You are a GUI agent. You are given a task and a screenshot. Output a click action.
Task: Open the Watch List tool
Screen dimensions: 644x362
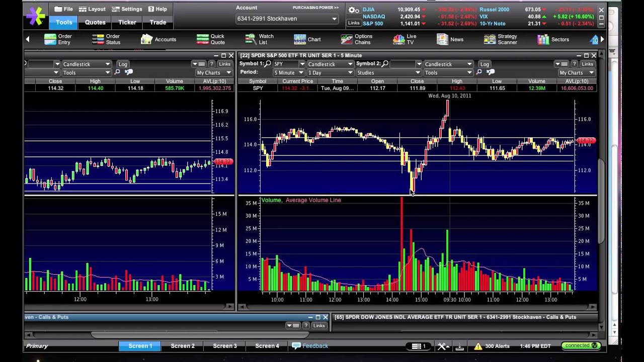pyautogui.click(x=259, y=39)
